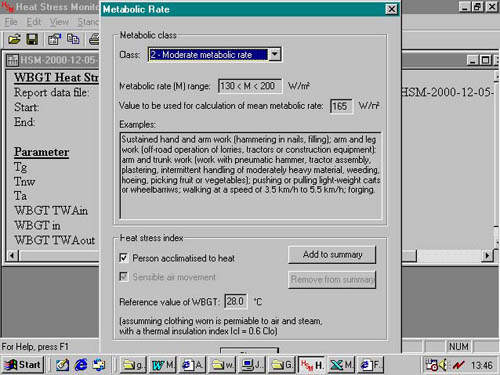Click the 'WBGT TWAout' parameter row

55,240
